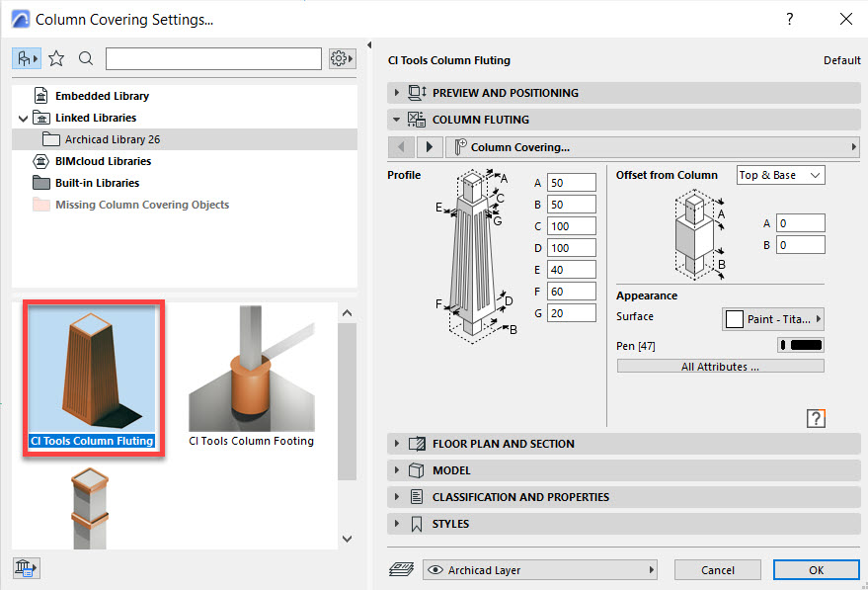Screen dimensions: 868x590
Task: Open library manager icon at bottom left
Action: 26,568
